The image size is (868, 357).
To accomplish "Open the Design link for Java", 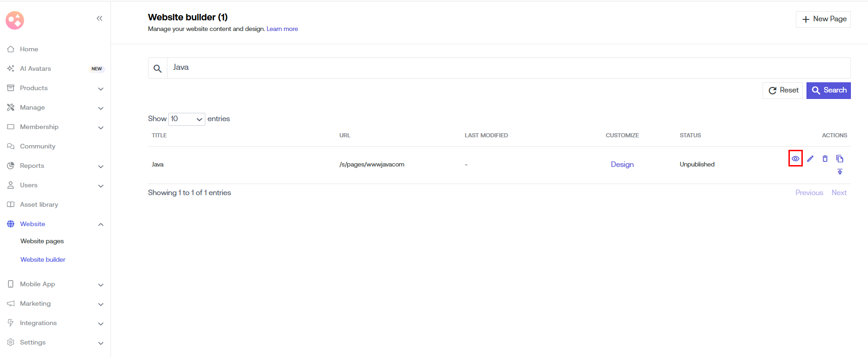I will 622,164.
